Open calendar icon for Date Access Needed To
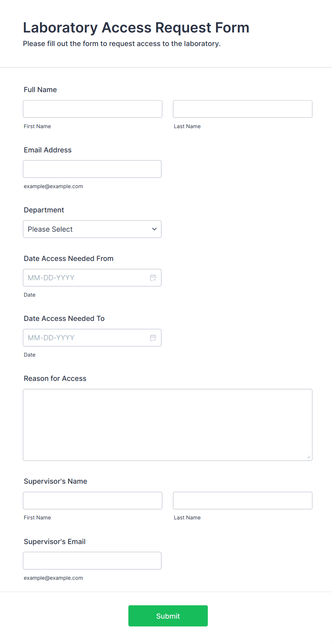This screenshot has height=644, width=332. tap(153, 338)
